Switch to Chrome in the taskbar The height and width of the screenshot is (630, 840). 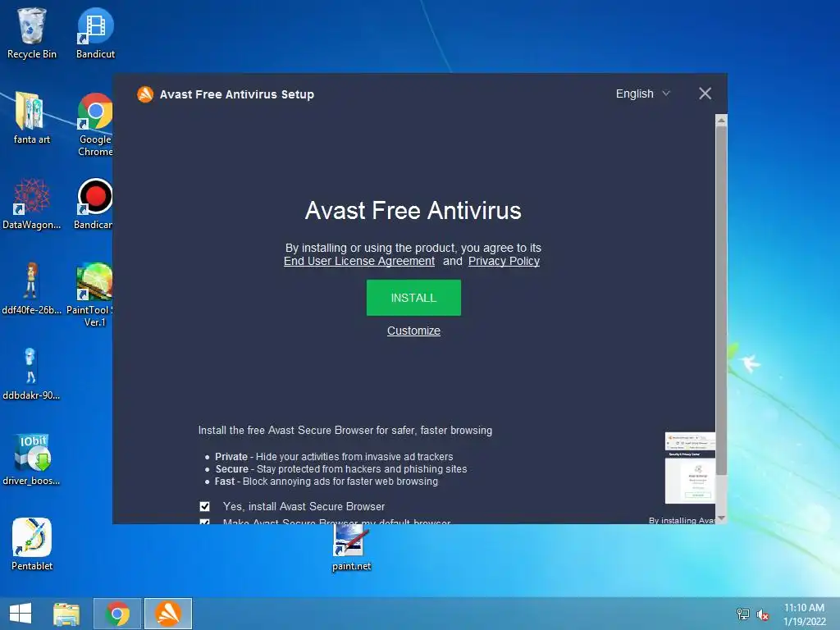coord(117,614)
